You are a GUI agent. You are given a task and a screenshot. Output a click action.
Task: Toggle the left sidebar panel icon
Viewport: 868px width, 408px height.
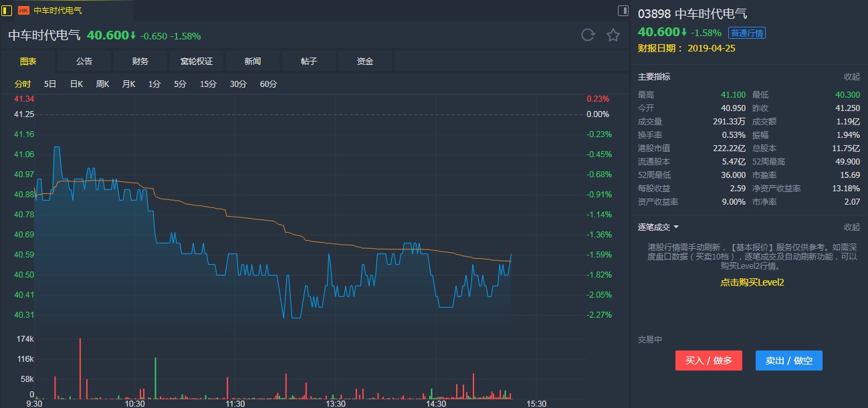coord(7,10)
